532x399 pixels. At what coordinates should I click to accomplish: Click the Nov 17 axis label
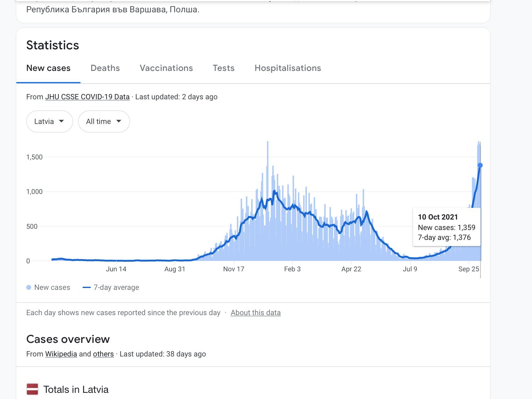coord(233,269)
